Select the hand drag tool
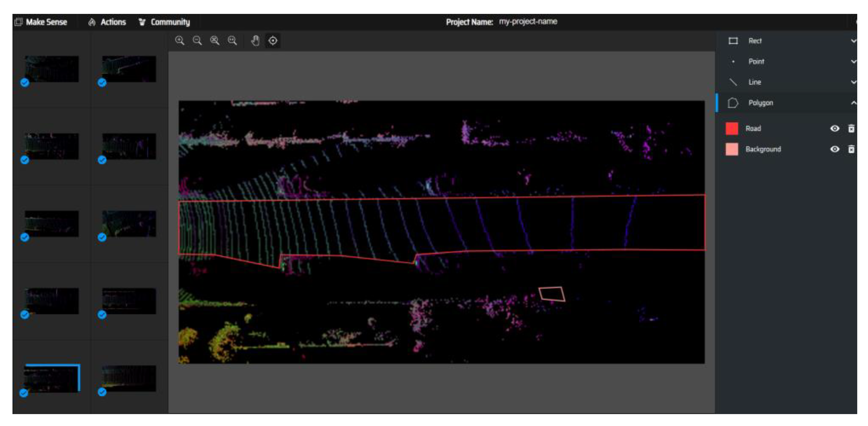 click(x=255, y=41)
